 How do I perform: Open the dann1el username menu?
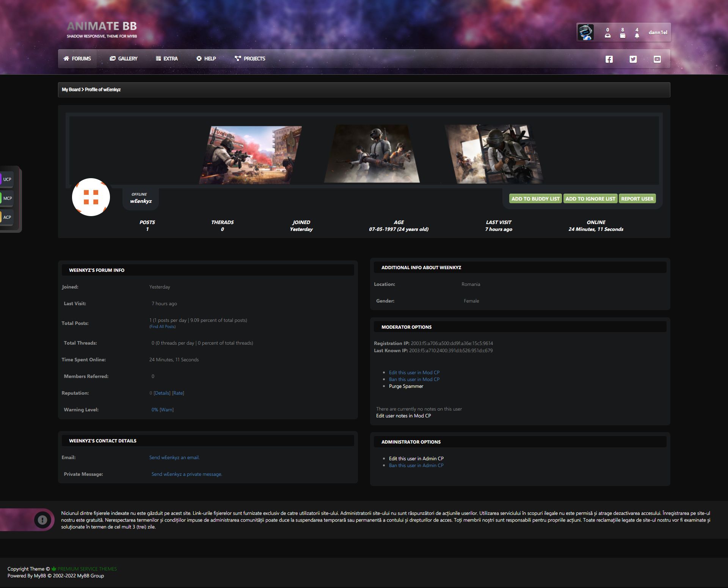(657, 33)
